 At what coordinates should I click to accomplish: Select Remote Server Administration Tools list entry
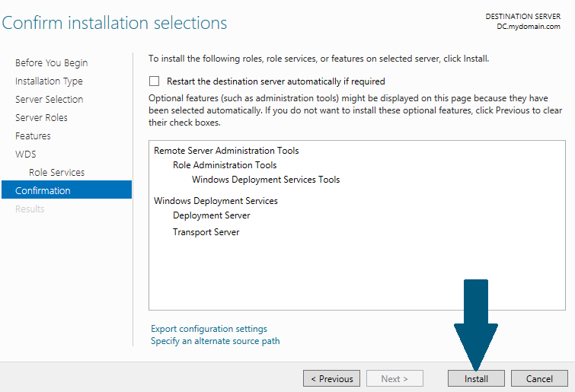pos(226,151)
